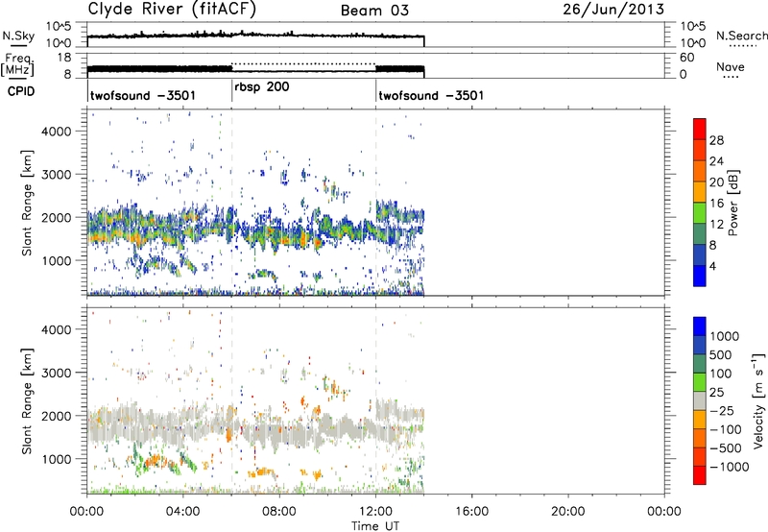
Task: Click the dotted legend line under Nave
Action: click(732, 77)
